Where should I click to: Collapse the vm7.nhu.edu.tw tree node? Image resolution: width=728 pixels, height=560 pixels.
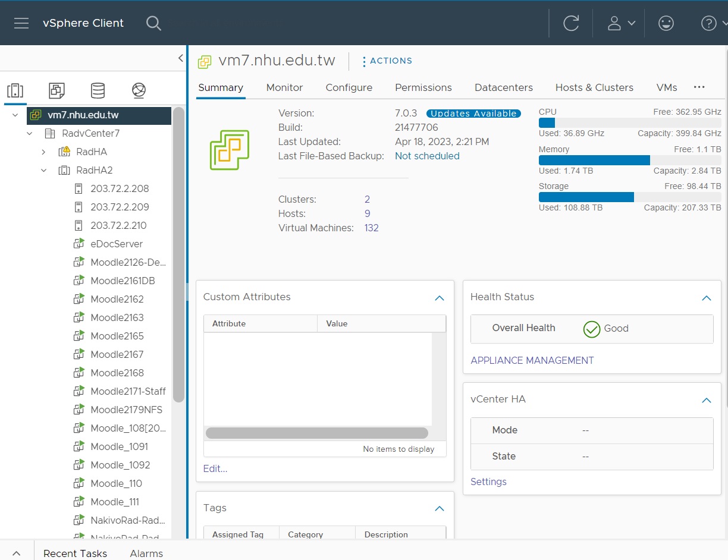(x=15, y=115)
